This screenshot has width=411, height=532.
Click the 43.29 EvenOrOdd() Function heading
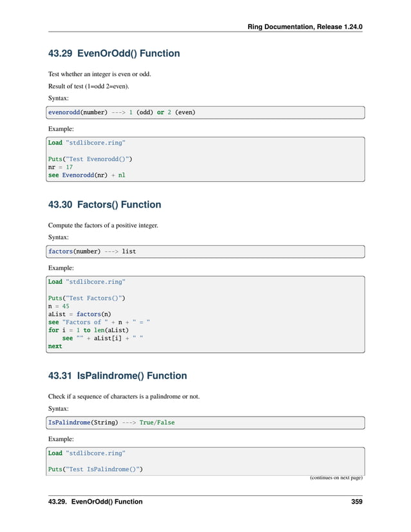(x=114, y=54)
